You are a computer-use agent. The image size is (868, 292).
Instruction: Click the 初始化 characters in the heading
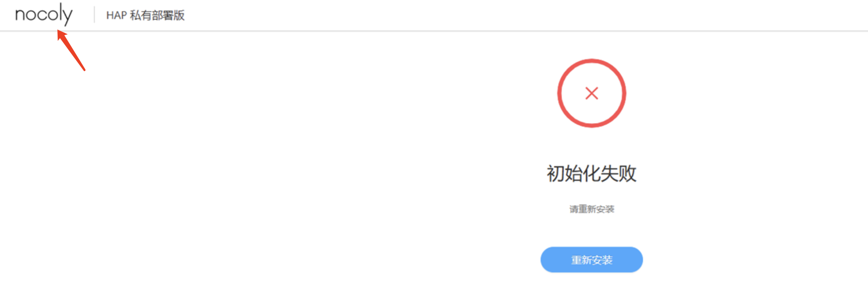click(x=574, y=174)
